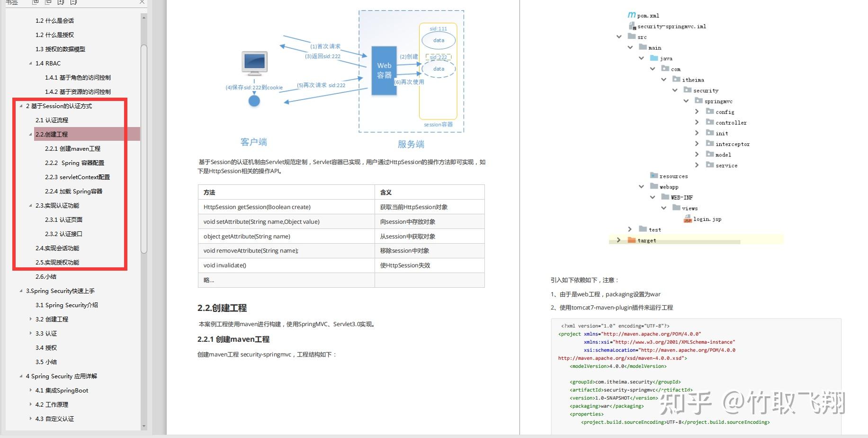Image resolution: width=868 pixels, height=438 pixels.
Task: Click the Web容器 box in the diagram
Action: tap(384, 71)
